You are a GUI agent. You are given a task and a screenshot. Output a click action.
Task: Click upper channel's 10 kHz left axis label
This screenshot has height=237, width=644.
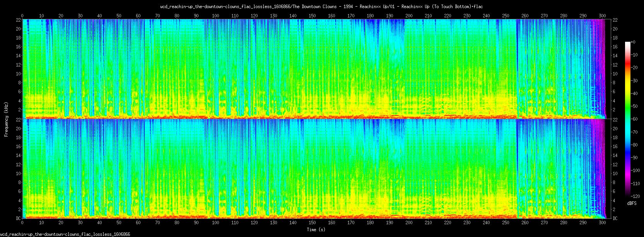(x=18, y=74)
